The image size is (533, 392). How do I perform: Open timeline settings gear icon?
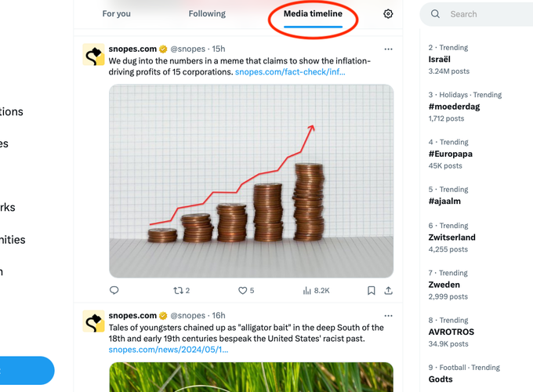[x=388, y=14]
